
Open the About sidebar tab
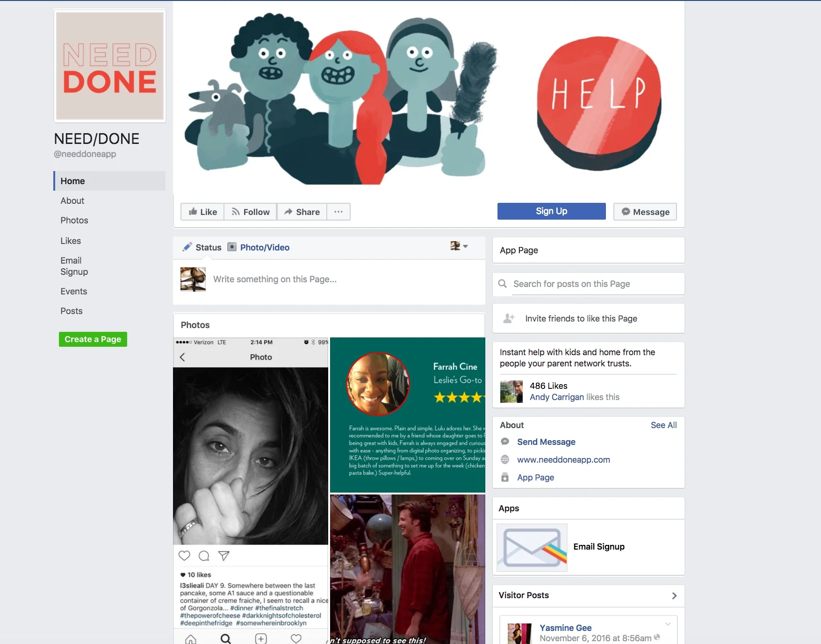pyautogui.click(x=72, y=200)
